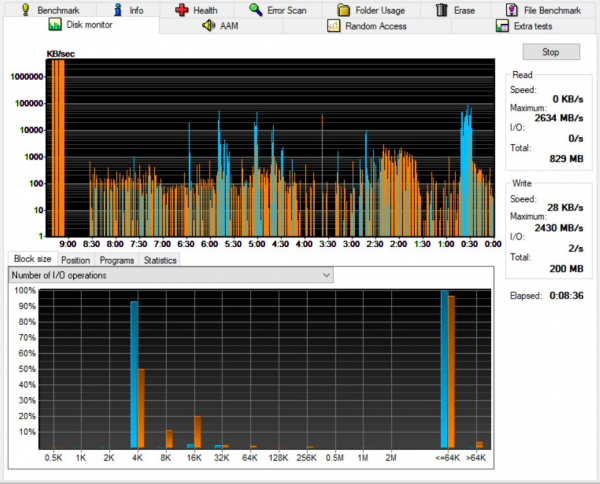Click the Folder Usage folder icon
The width and height of the screenshot is (600, 484).
point(343,9)
